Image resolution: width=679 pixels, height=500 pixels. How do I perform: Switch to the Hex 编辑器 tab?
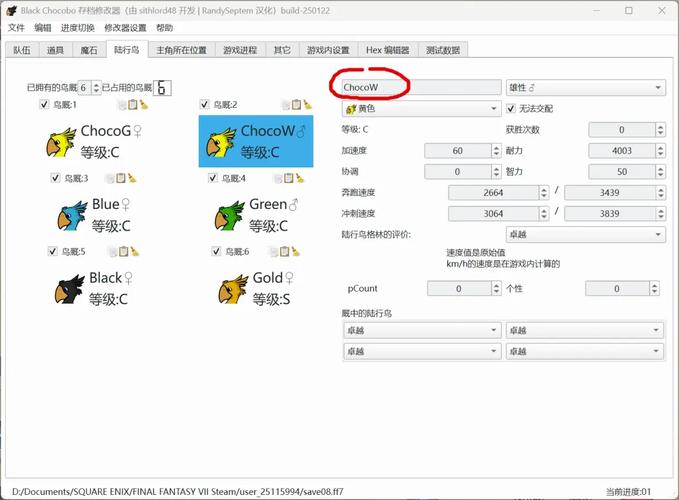[x=388, y=50]
